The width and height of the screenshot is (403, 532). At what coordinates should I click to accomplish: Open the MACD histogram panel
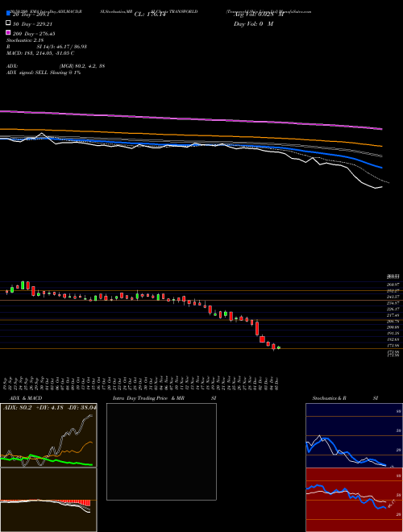coord(48,500)
